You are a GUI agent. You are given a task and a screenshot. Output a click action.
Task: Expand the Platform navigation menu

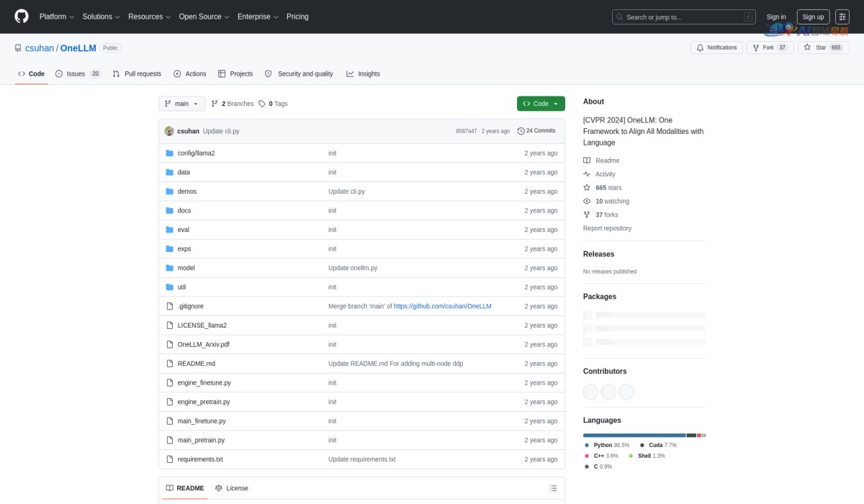(56, 17)
